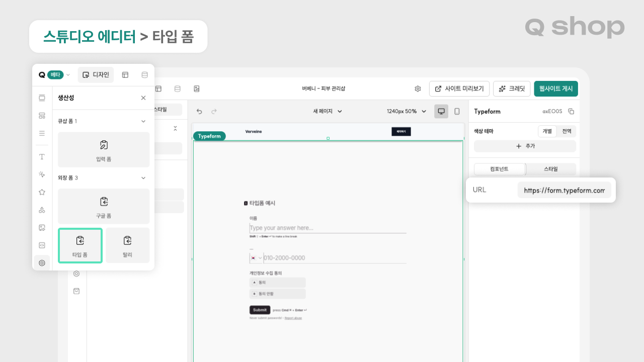Click the 크레딧 button
The width and height of the screenshot is (644, 362).
(x=512, y=88)
